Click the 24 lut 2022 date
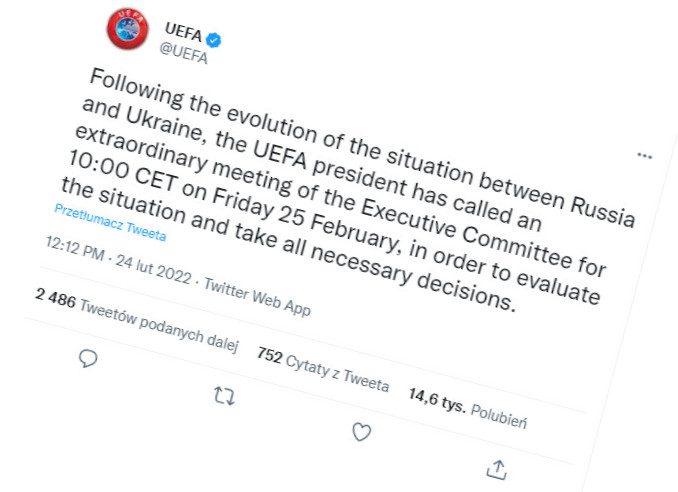 154,269
